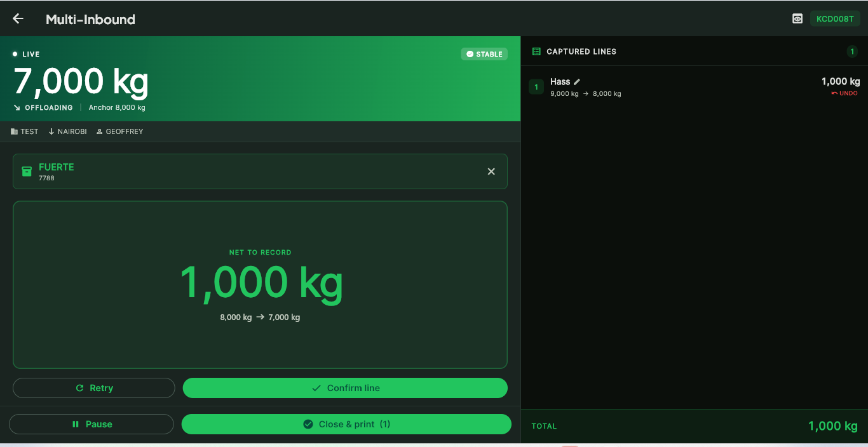Viewport: 868px width, 447px height.
Task: Click the GEOFFREY user label
Action: [x=120, y=131]
